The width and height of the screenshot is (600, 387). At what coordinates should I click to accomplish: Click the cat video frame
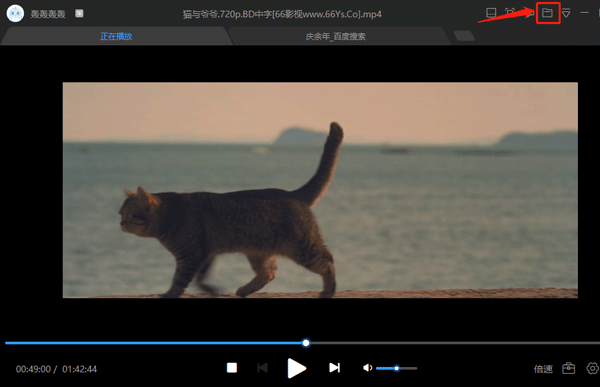coord(320,190)
